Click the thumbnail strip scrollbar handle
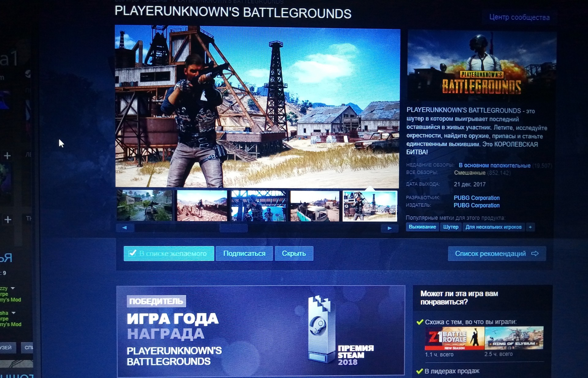This screenshot has height=378, width=588. click(x=234, y=228)
